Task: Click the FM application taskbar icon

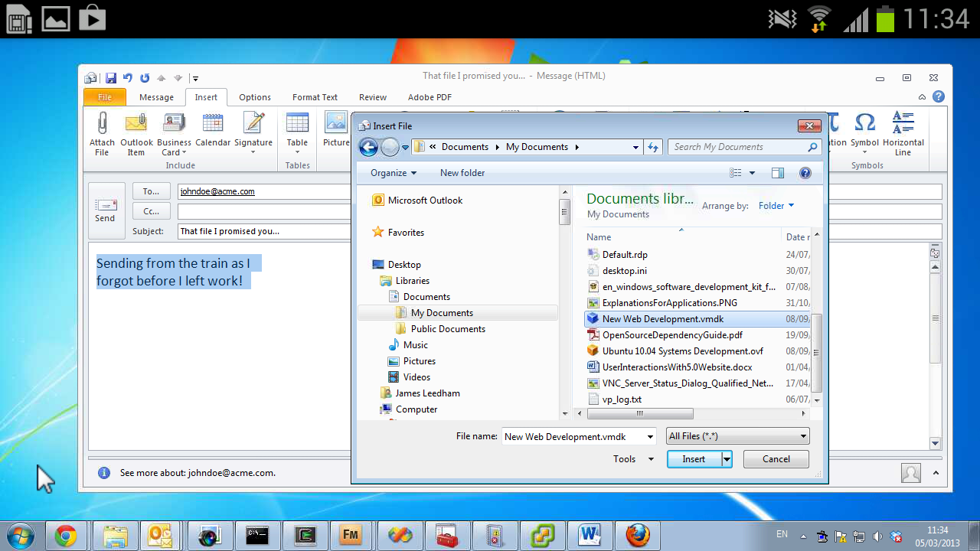Action: click(351, 536)
